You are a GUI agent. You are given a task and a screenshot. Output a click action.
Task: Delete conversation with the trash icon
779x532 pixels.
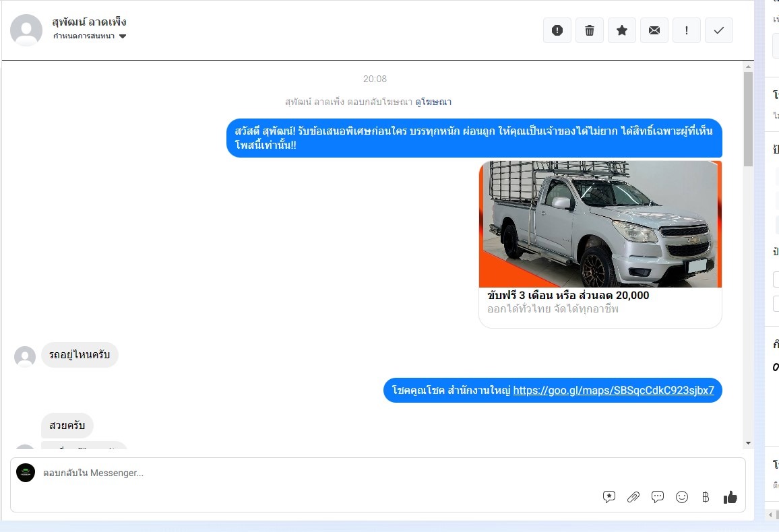pos(589,30)
